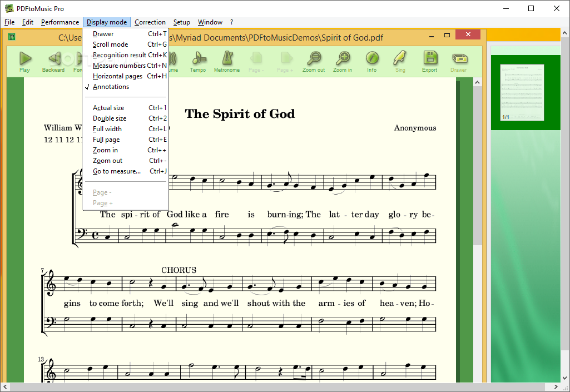This screenshot has width=570, height=392.
Task: Toggle Horizontal pages option
Action: [126, 76]
